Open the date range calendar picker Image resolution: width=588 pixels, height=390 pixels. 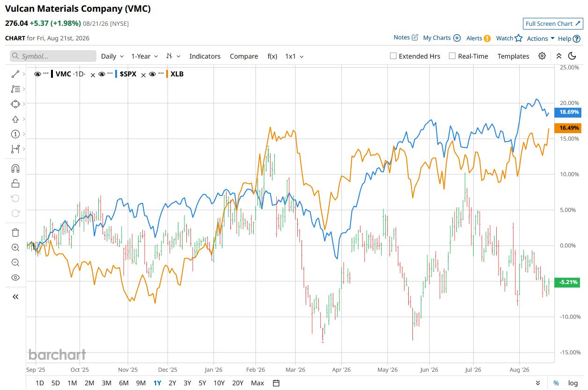pyautogui.click(x=276, y=383)
